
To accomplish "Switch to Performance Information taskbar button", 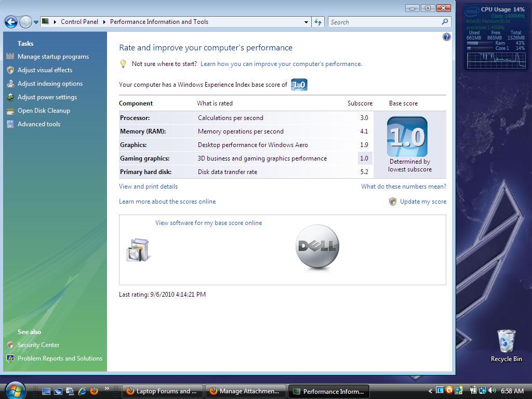I will coord(329,391).
